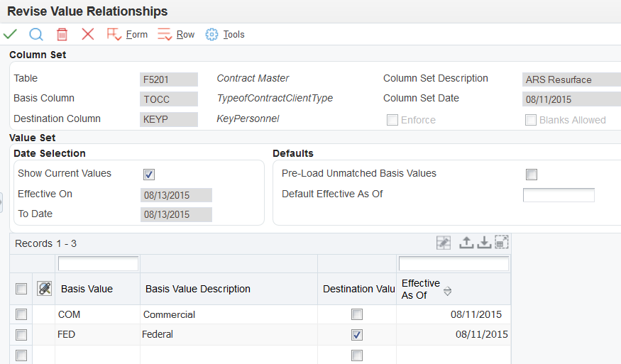
Task: Click the Destination Column field KEYP
Action: click(169, 119)
